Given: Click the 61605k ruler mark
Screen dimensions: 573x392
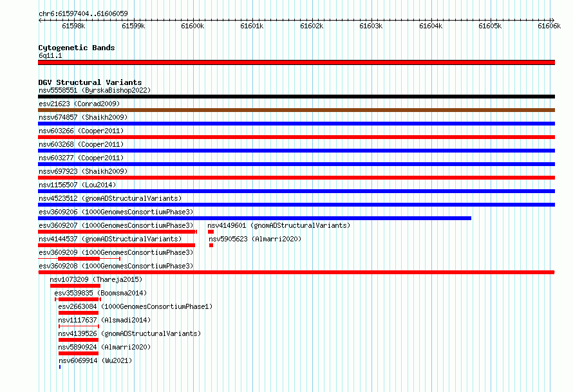Looking at the screenshot, I should (x=490, y=26).
